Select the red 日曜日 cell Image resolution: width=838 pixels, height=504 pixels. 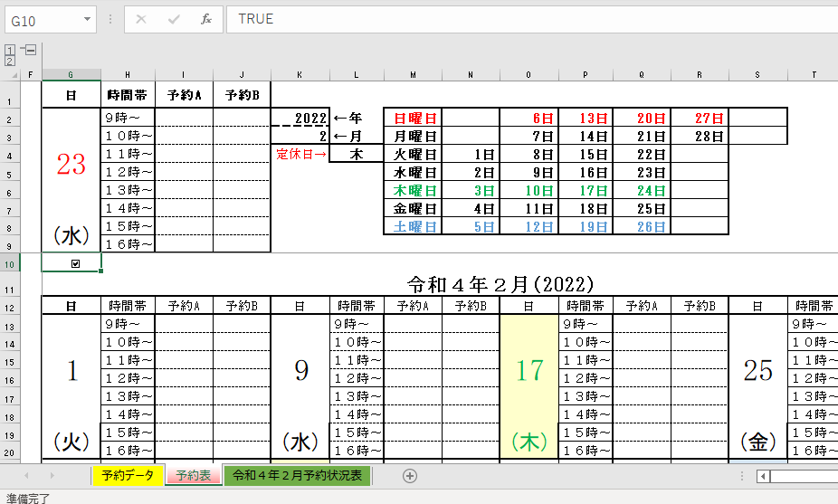click(x=414, y=118)
